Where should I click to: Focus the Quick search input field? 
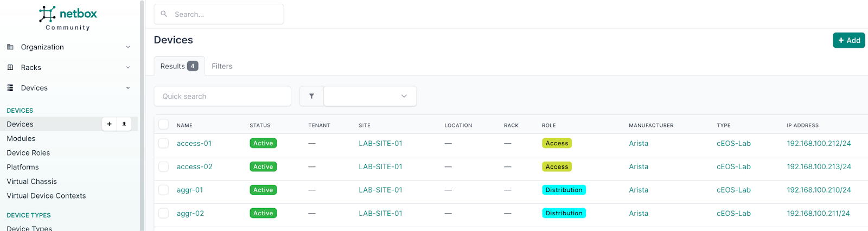point(222,97)
